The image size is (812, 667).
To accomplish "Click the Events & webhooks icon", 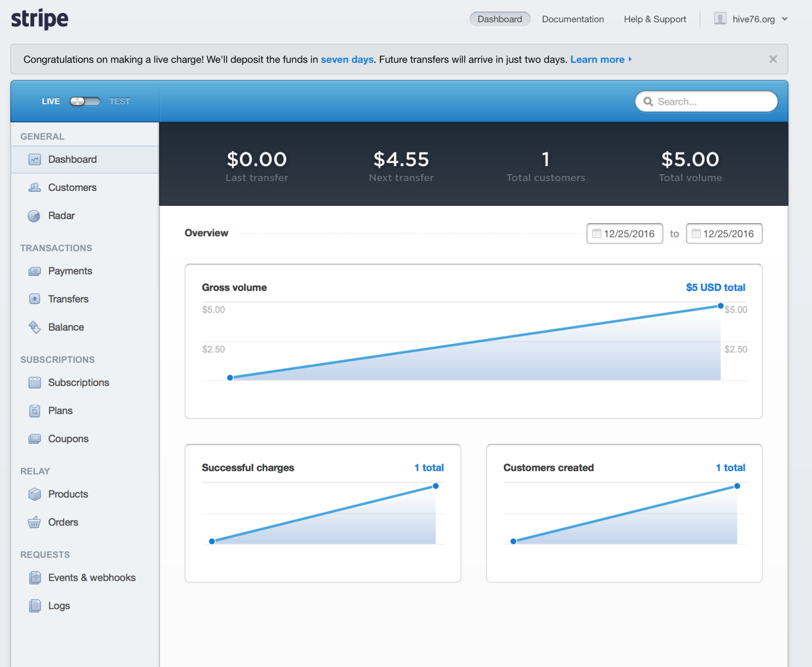I will pos(35,578).
